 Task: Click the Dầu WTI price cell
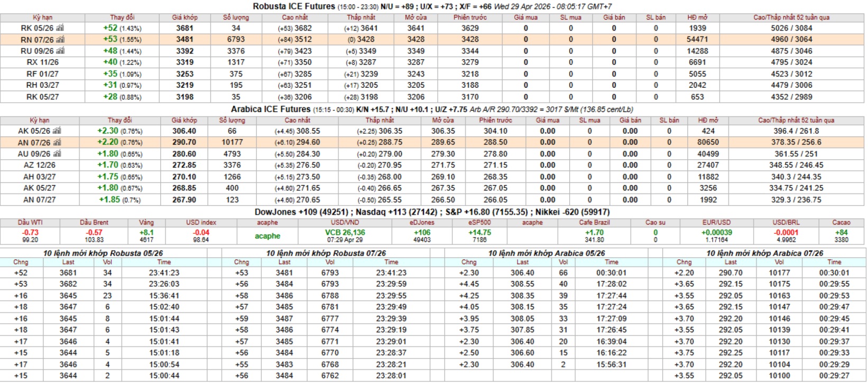[x=30, y=235]
